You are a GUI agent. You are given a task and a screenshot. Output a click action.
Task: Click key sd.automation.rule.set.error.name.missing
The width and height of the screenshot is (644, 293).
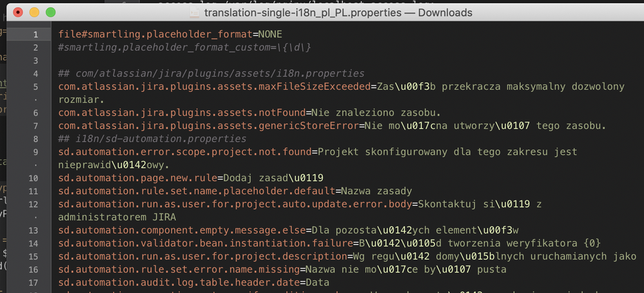click(179, 270)
